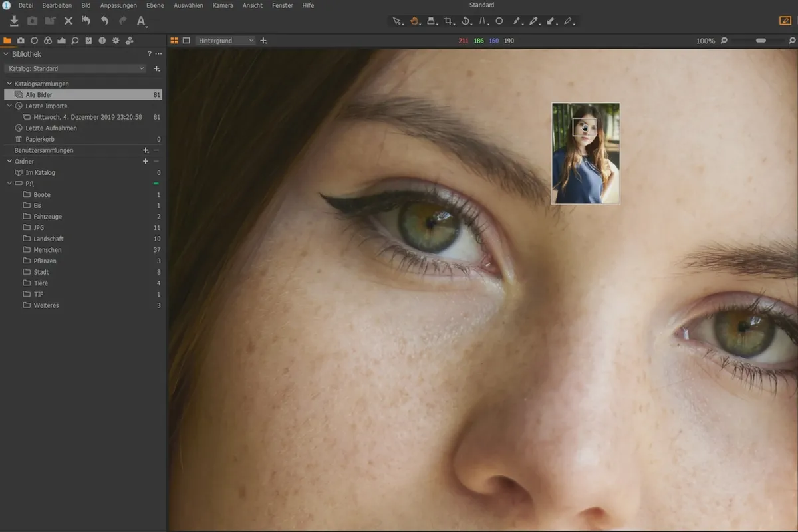Open the Output gear tool tab

click(116, 41)
